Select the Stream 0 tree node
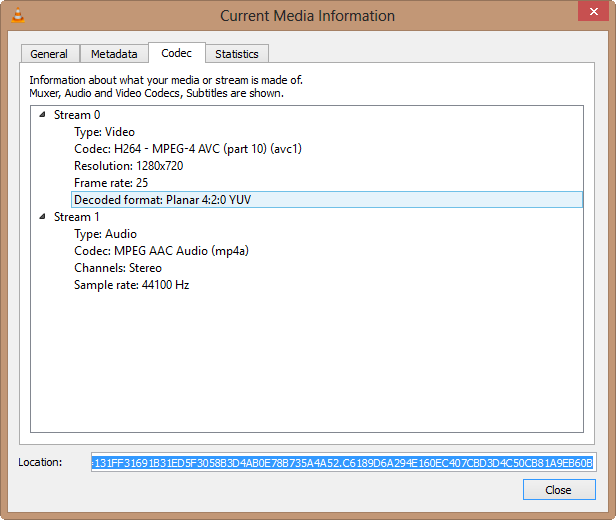The width and height of the screenshot is (616, 520). (77, 115)
